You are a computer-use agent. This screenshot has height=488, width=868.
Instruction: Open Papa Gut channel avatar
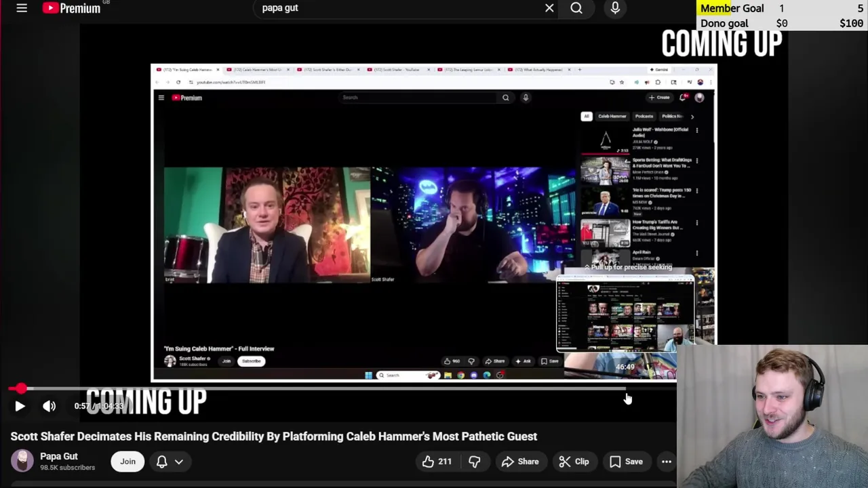pos(22,461)
